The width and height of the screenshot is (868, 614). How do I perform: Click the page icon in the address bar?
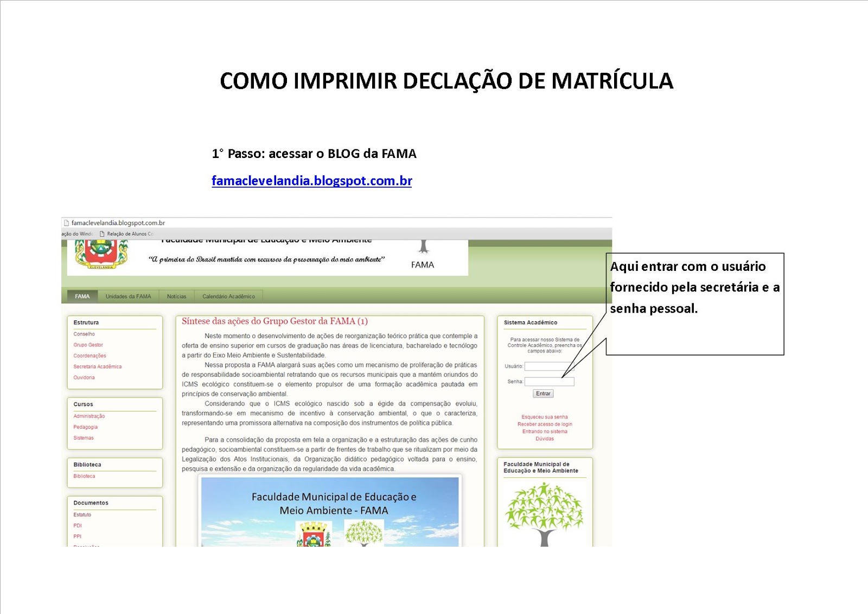click(67, 223)
